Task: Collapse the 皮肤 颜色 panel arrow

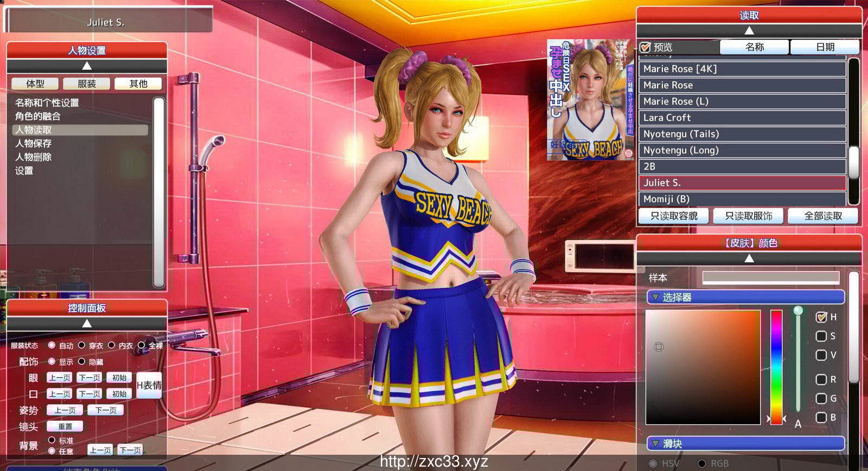Action: (749, 259)
